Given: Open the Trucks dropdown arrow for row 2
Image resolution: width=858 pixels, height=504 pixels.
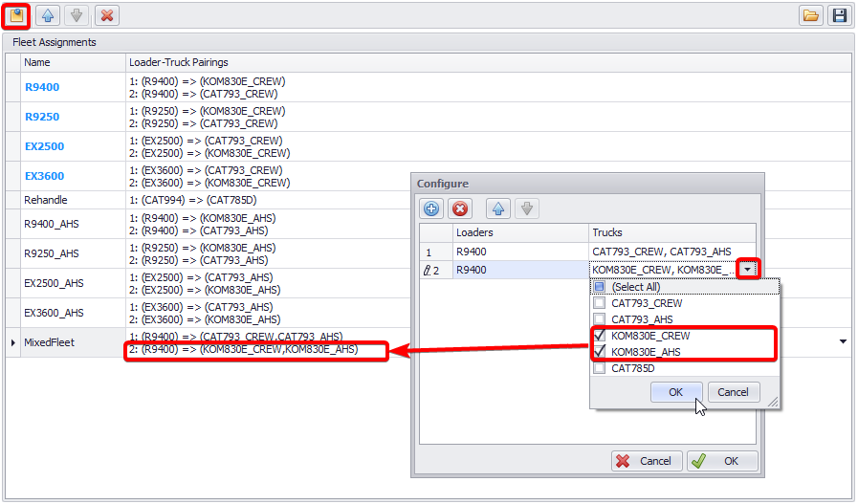Looking at the screenshot, I should (748, 270).
